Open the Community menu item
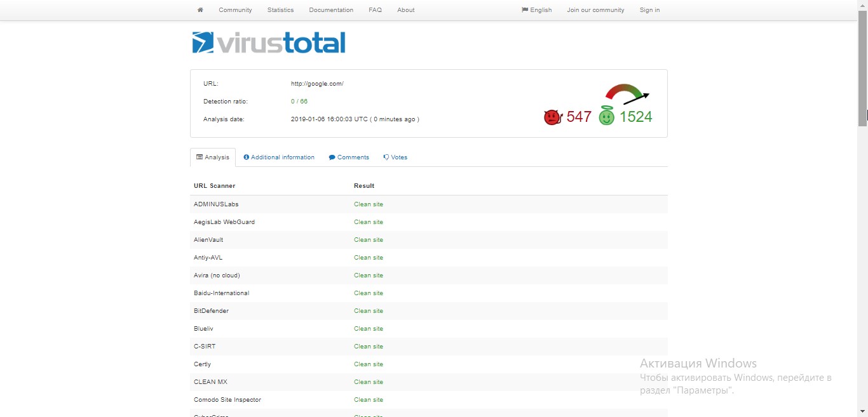868x417 pixels. coord(235,10)
